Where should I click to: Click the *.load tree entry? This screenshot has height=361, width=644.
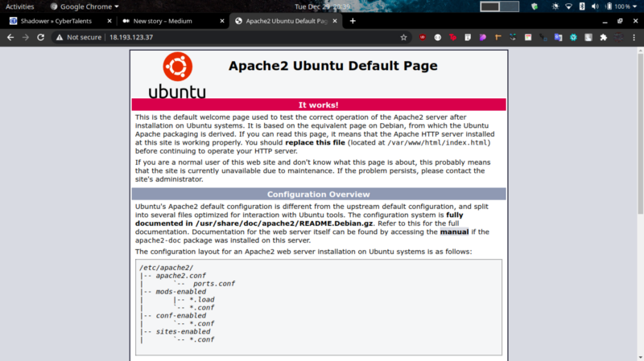(x=202, y=299)
